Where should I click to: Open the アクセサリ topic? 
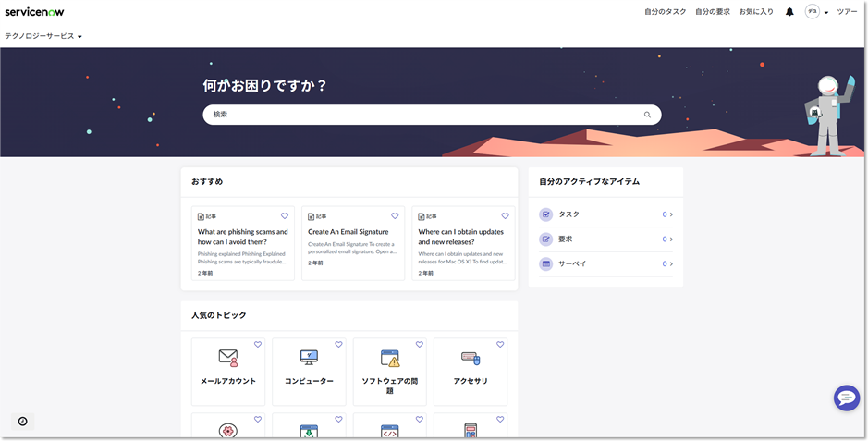[x=471, y=372]
